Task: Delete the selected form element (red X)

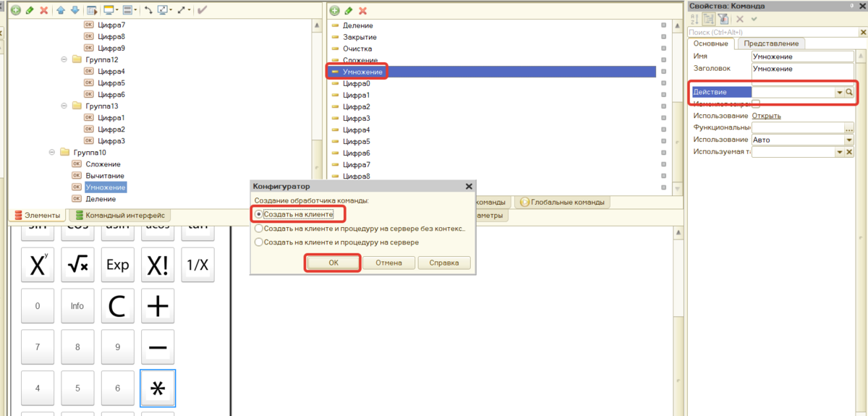Action: click(x=43, y=11)
